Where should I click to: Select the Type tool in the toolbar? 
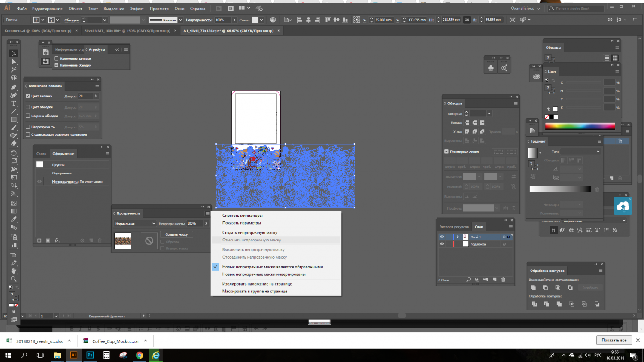tap(14, 103)
